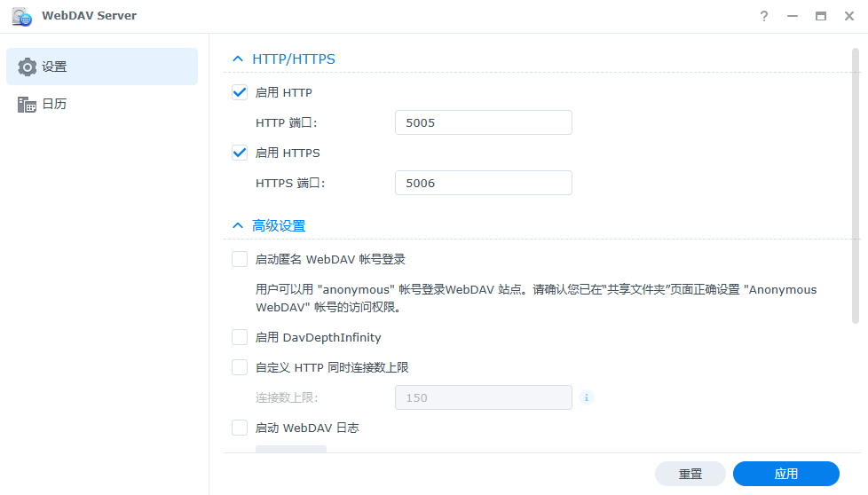
Task: Click the info icon beside connection limit
Action: pos(586,397)
